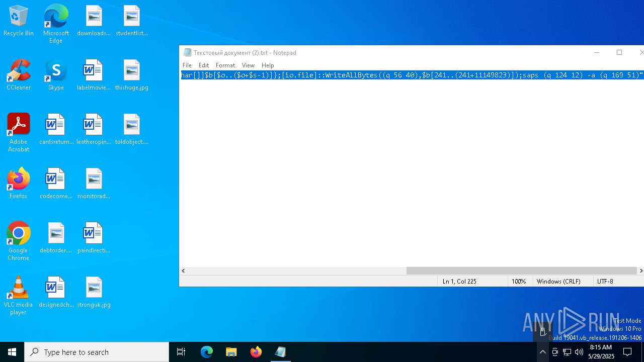Open the notification center
The image size is (644, 362).
[x=628, y=352]
